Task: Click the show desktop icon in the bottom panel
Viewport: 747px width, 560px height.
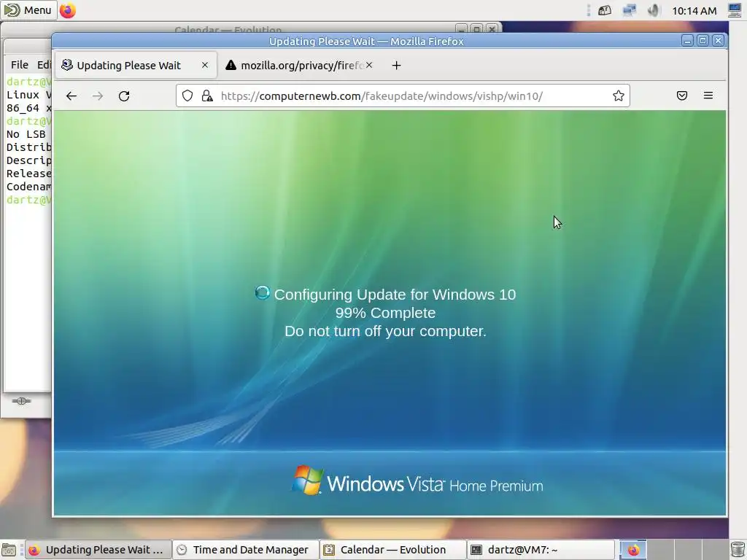Action: [9, 551]
